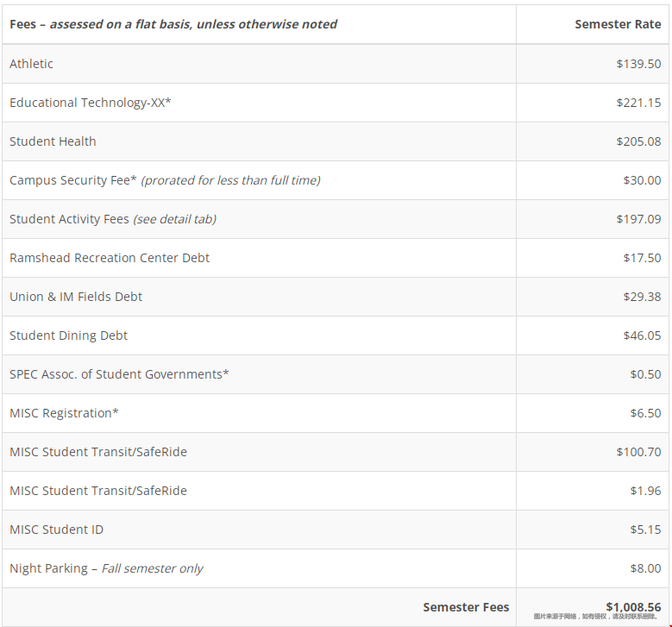The image size is (672, 627).
Task: Click the 'see detail tab' note text
Action: point(174,219)
